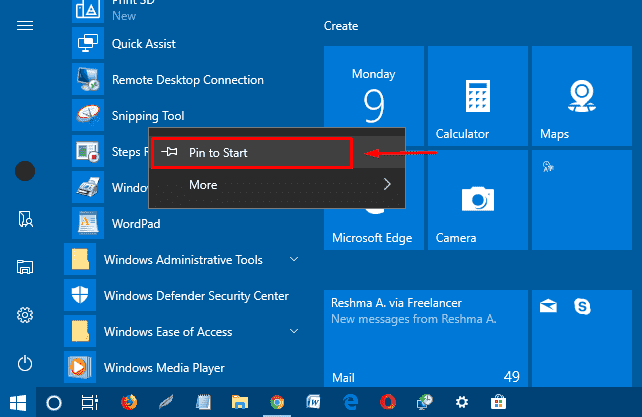
Task: Open Opera browser on the taskbar
Action: pyautogui.click(x=387, y=402)
